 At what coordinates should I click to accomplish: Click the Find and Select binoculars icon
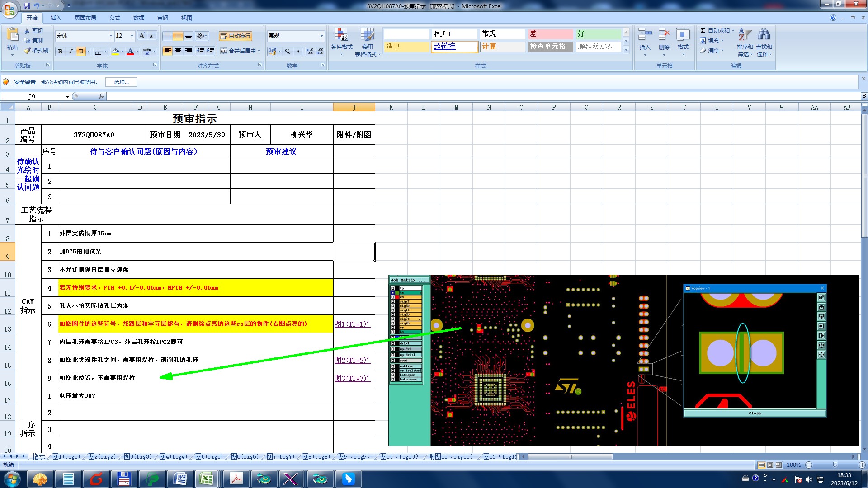click(764, 35)
